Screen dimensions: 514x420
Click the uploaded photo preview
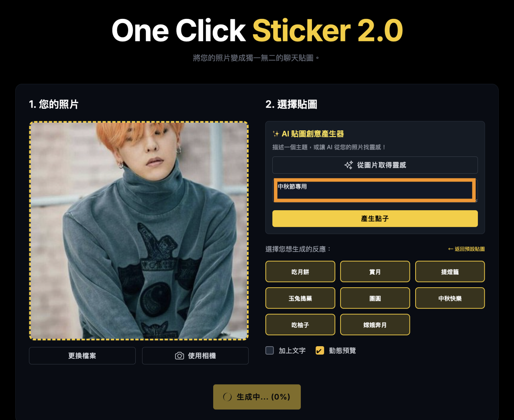139,231
